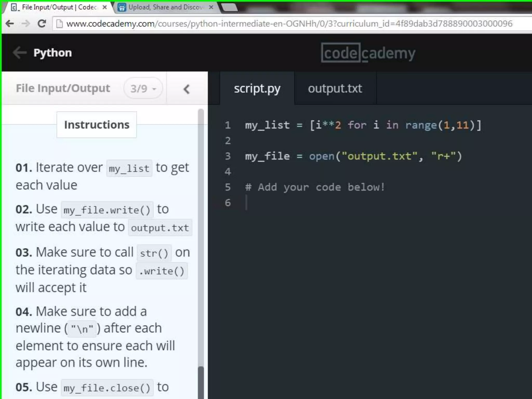Open the Python course link
The image size is (532, 399).
52,53
